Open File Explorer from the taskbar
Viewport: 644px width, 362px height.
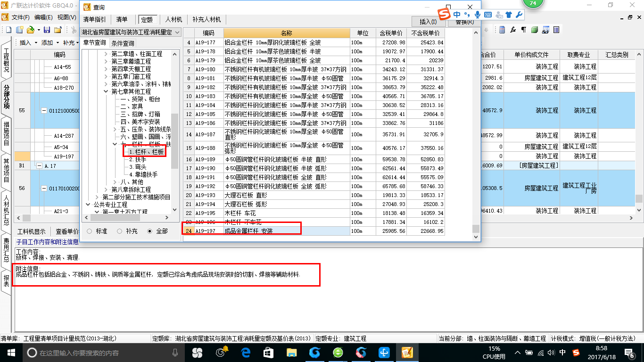point(292,353)
